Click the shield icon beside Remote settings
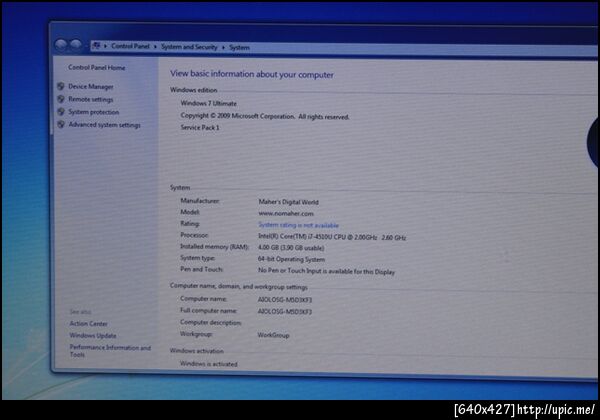This screenshot has height=420, width=600. (x=60, y=99)
